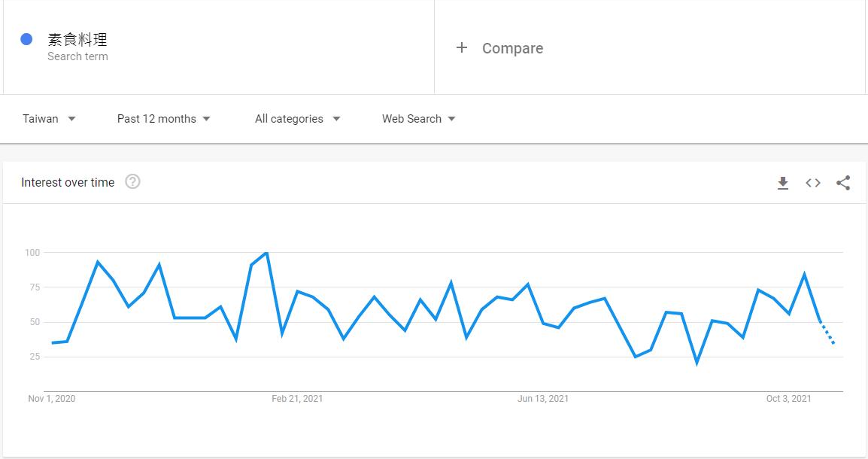Click the Oct 3, 2021 axis label
The image size is (868, 459).
click(788, 399)
